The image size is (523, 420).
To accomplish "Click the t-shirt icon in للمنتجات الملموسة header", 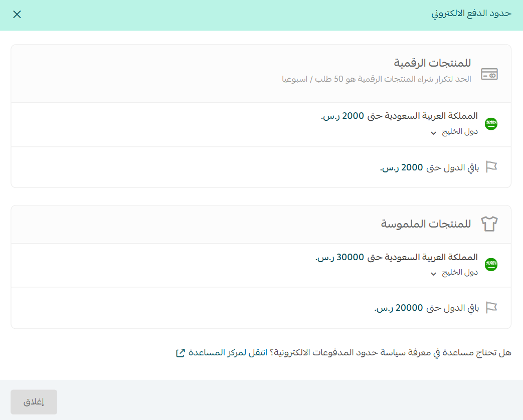I will (x=490, y=224).
